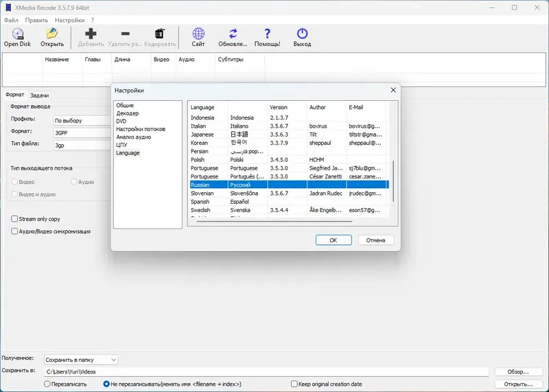This screenshot has height=392, width=549.
Task: Click the Отмена button
Action: [375, 240]
